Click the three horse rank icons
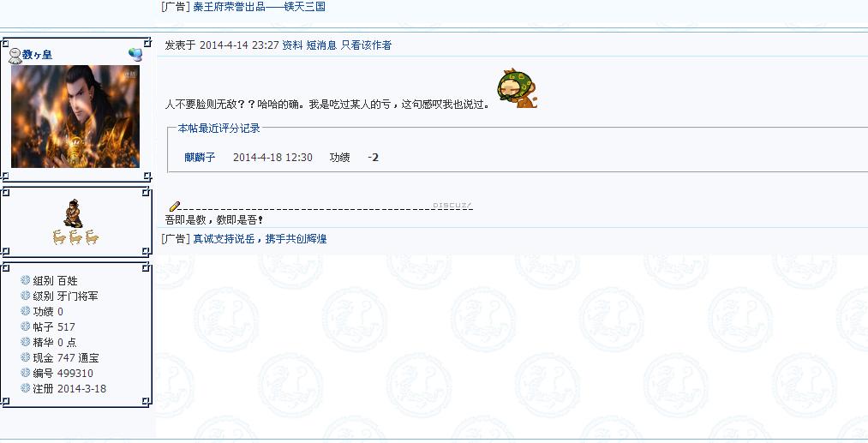This screenshot has width=868, height=443. click(x=75, y=237)
